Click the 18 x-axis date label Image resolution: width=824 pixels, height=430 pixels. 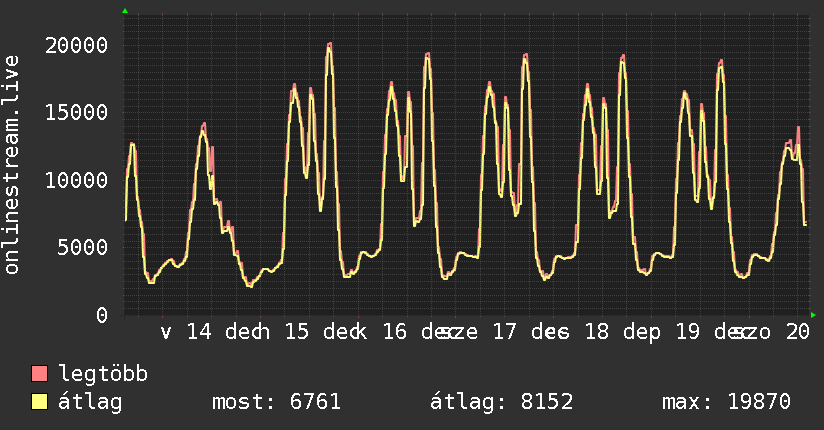(x=596, y=332)
